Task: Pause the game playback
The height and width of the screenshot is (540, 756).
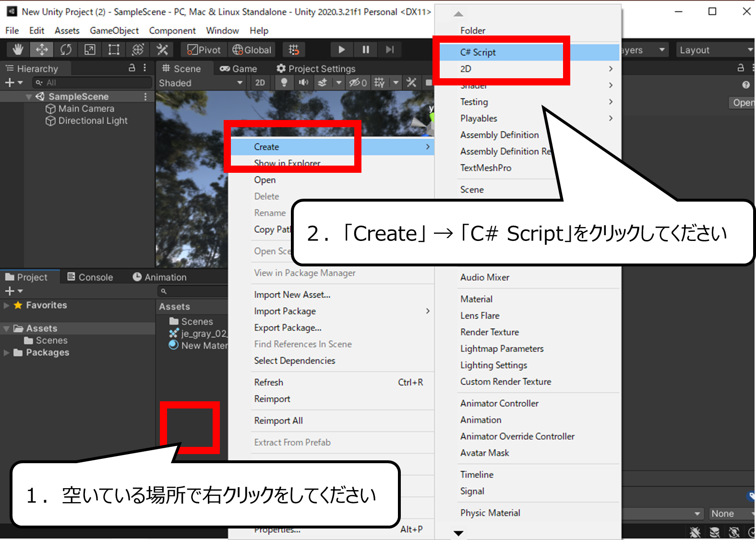Action: [x=366, y=50]
